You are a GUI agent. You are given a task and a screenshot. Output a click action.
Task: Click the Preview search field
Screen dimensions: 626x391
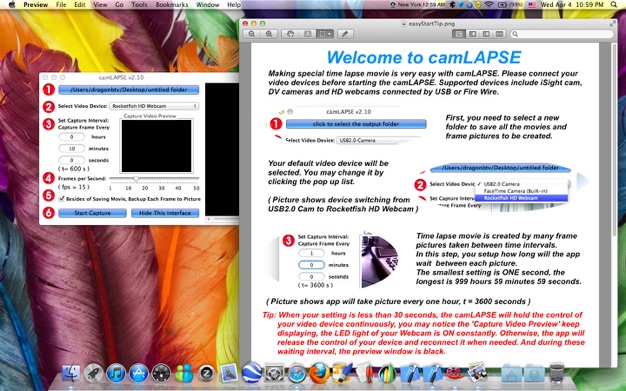coord(562,34)
